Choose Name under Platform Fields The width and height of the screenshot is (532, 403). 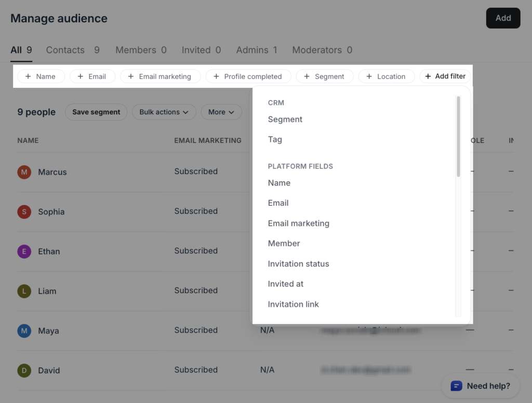pos(279,183)
